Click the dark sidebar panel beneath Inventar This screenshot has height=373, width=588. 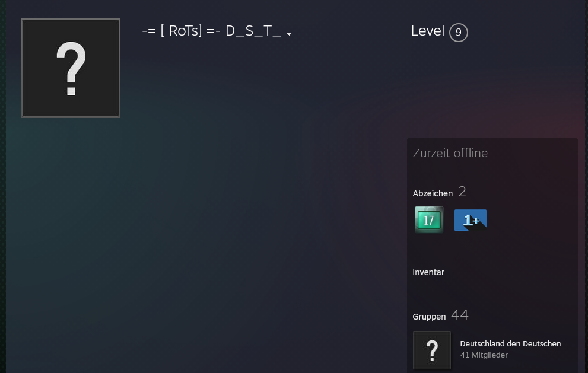click(492, 292)
